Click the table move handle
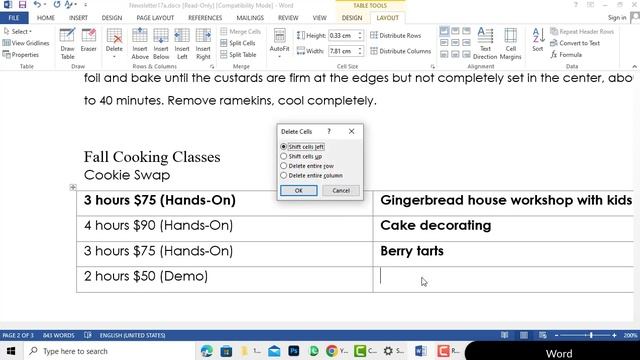The image size is (640, 360). [x=73, y=187]
